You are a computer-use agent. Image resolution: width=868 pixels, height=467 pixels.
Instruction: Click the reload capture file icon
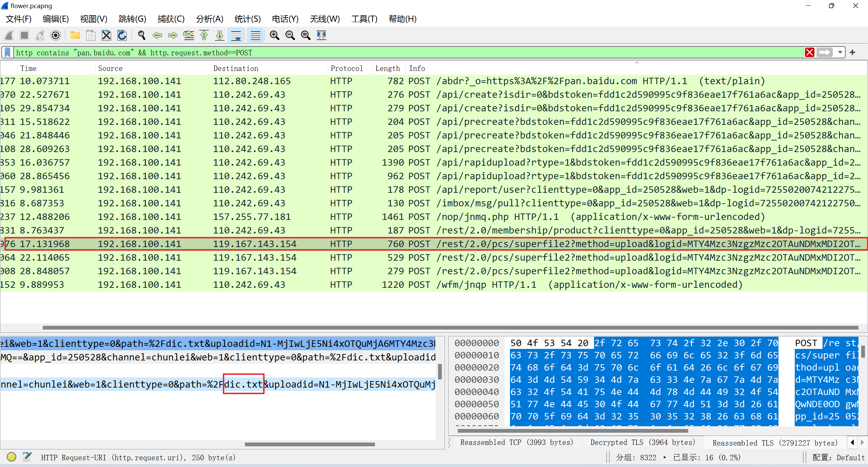click(122, 35)
